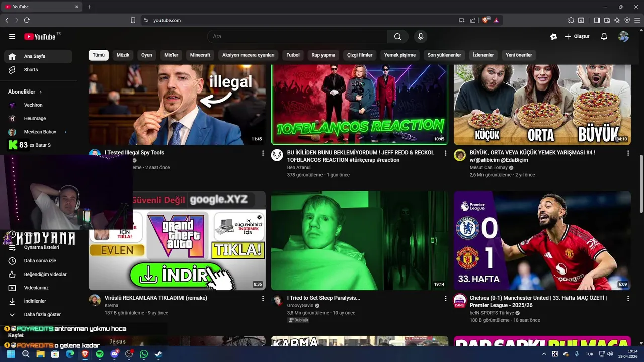Open the green sleep paralysis video thumbnail
Viewport: 644px width, 362px height.
(359, 240)
